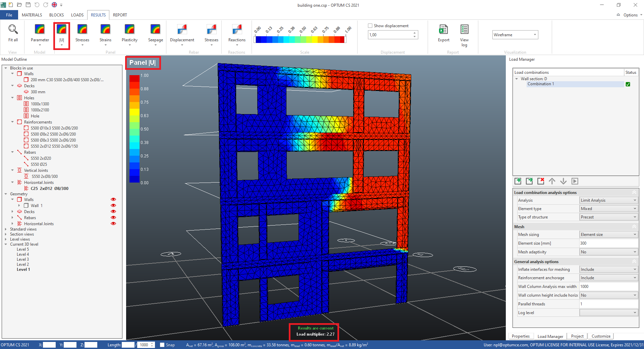Select Level 3 in Current 3D level
The width and height of the screenshot is (644, 349).
pyautogui.click(x=23, y=259)
